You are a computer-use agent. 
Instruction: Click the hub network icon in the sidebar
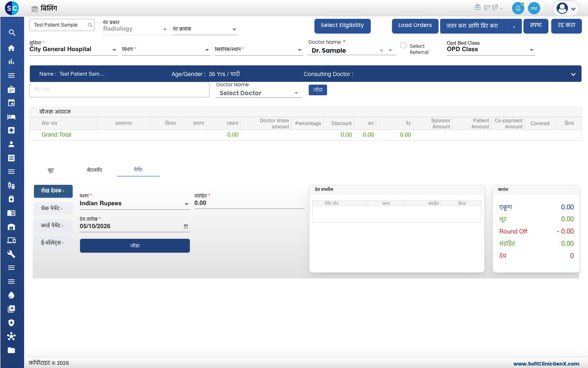coord(11,336)
